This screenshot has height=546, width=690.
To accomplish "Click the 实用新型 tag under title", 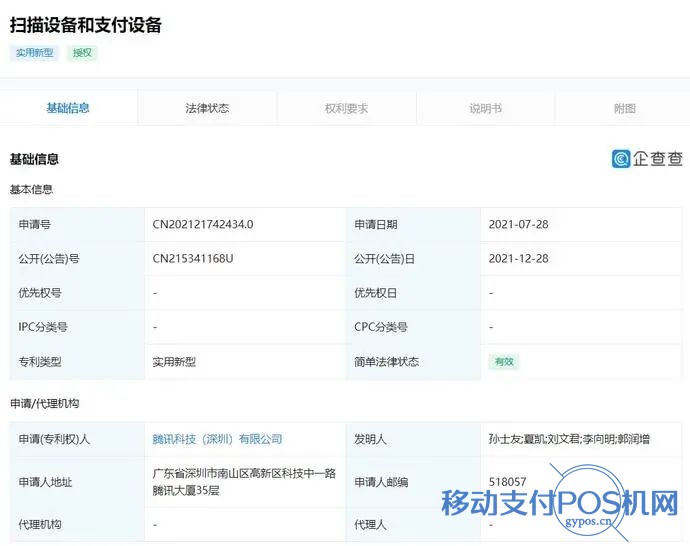I will pyautogui.click(x=34, y=53).
